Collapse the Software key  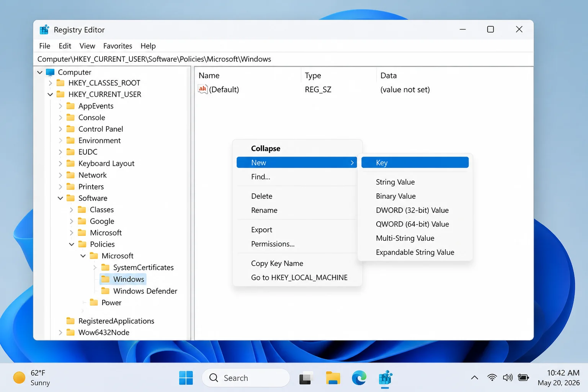coord(60,198)
